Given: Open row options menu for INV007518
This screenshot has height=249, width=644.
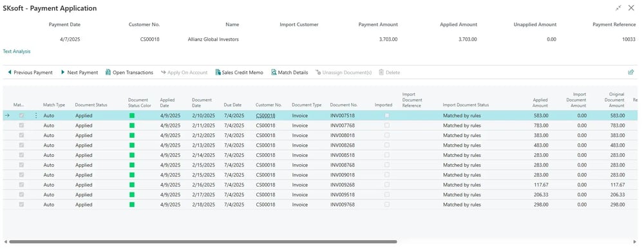Looking at the screenshot, I should (35, 116).
